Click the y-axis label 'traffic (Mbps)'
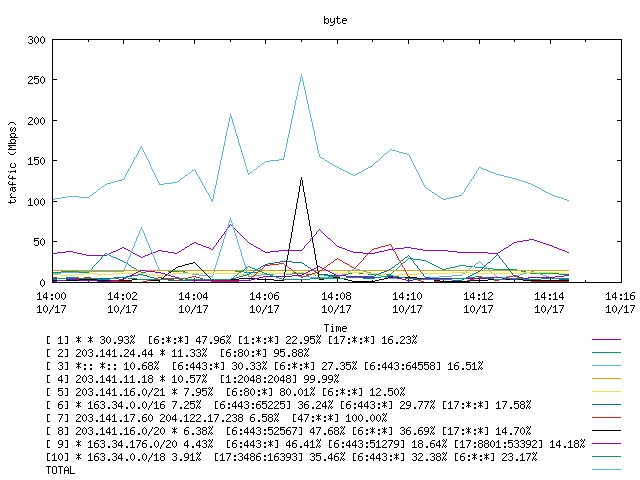This screenshot has height=480, width=640. point(13,162)
